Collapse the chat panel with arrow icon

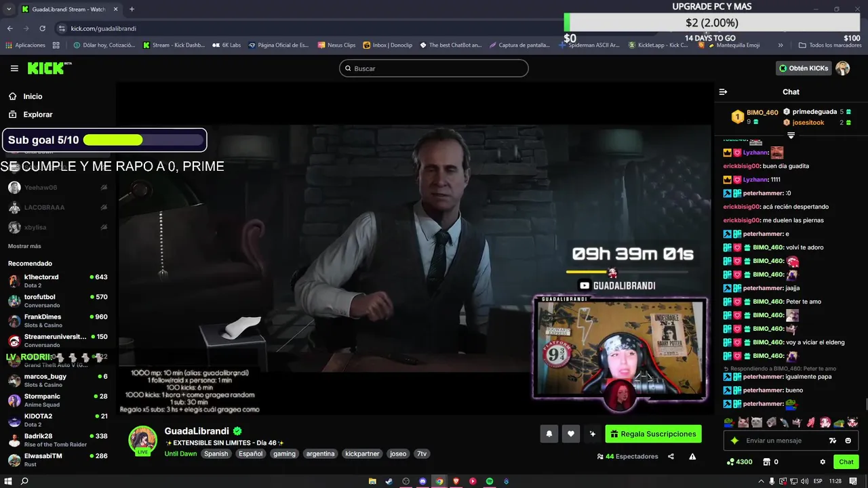click(x=723, y=91)
